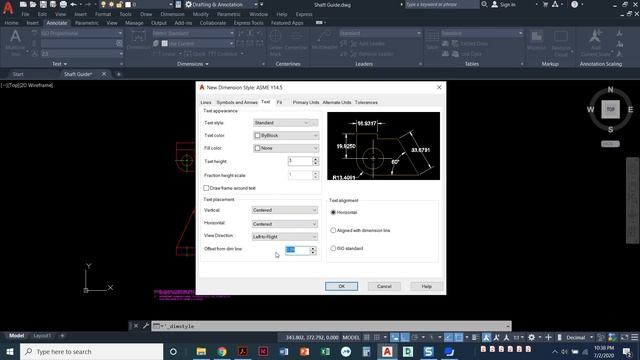Click the Center Mark icon in Centerlines panel

click(x=276, y=37)
